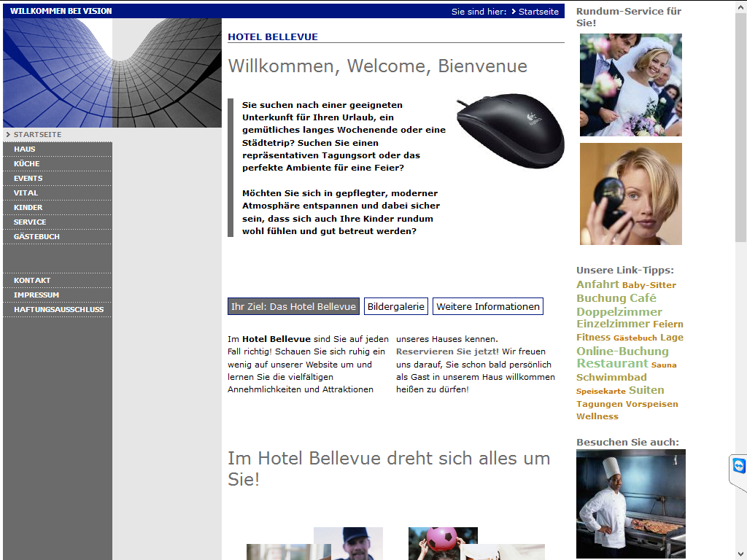Screen dimensions: 747x560
Task: Click the glass building header image
Action: (112, 73)
